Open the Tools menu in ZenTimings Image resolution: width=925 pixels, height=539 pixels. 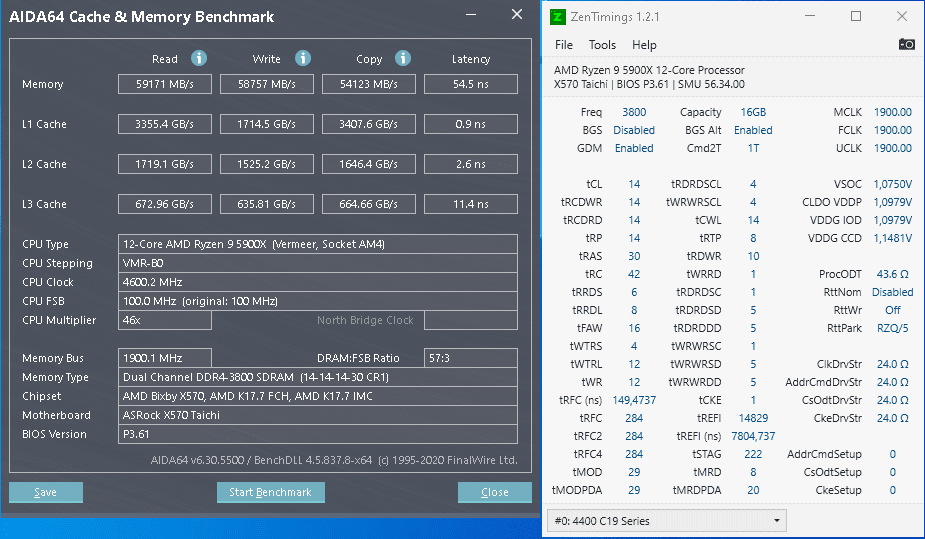pos(602,45)
